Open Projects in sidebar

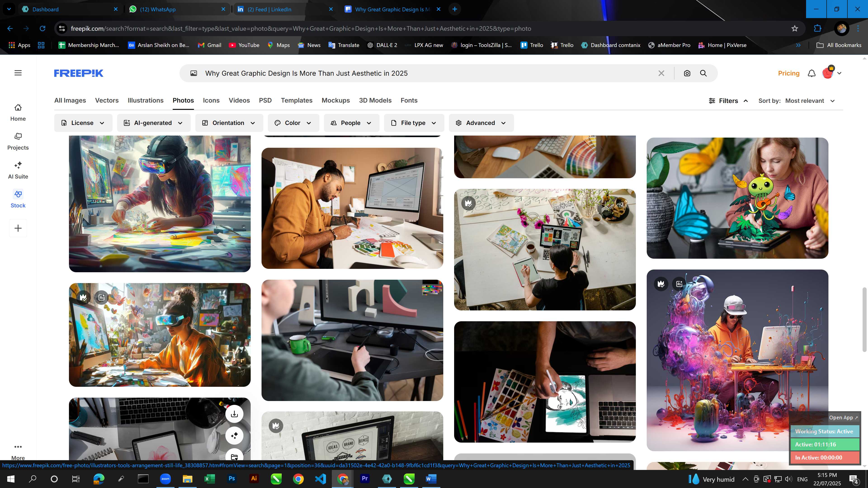18,141
